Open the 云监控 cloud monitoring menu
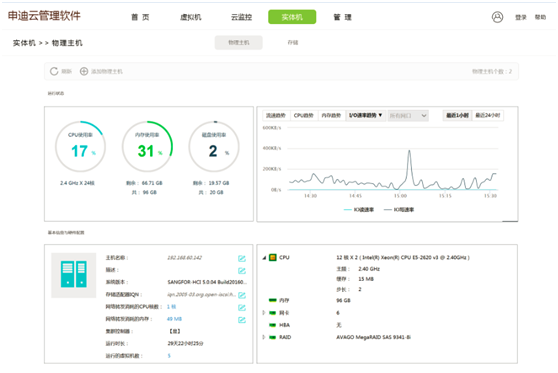 pos(241,17)
